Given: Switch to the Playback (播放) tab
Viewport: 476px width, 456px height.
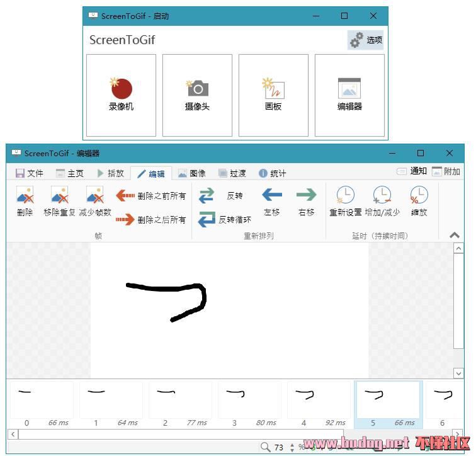Looking at the screenshot, I should point(110,173).
